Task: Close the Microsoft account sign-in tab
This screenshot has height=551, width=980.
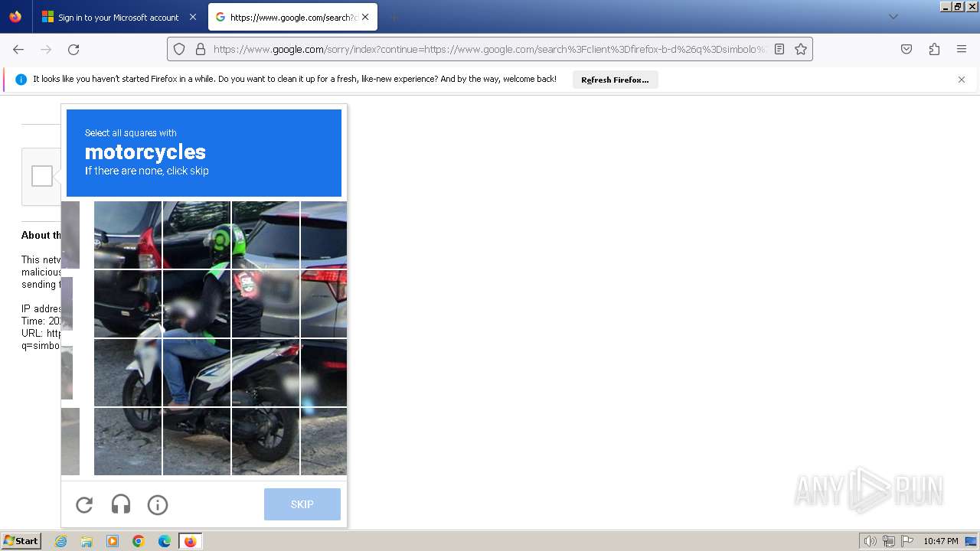Action: click(192, 17)
